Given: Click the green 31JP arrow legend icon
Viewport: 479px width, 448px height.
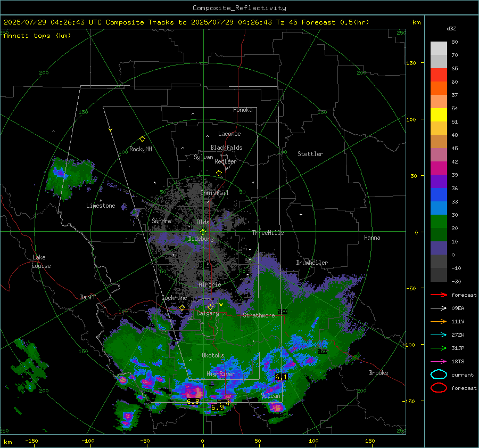Looking at the screenshot, I should (439, 348).
